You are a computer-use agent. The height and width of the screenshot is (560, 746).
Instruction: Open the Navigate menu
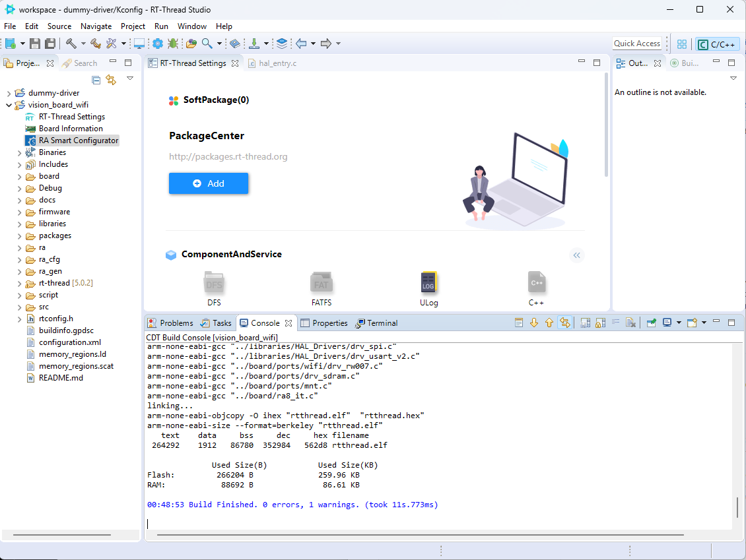click(96, 26)
